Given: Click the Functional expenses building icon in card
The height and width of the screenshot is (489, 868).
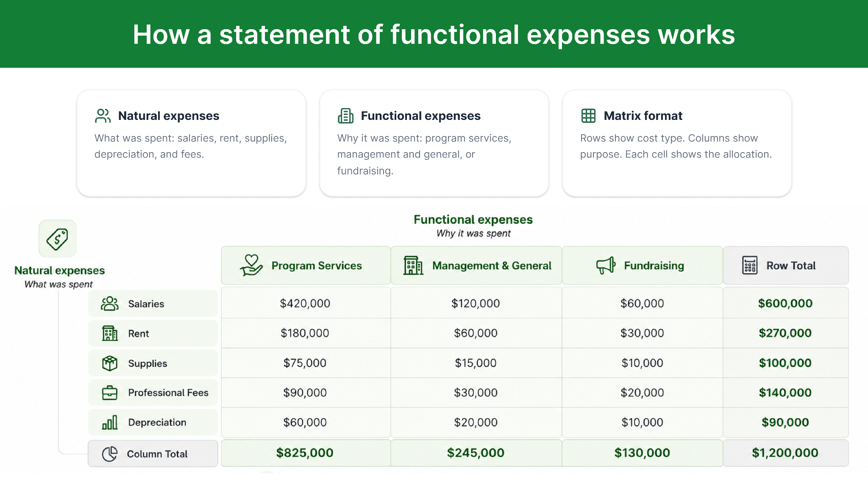Looking at the screenshot, I should tap(345, 116).
